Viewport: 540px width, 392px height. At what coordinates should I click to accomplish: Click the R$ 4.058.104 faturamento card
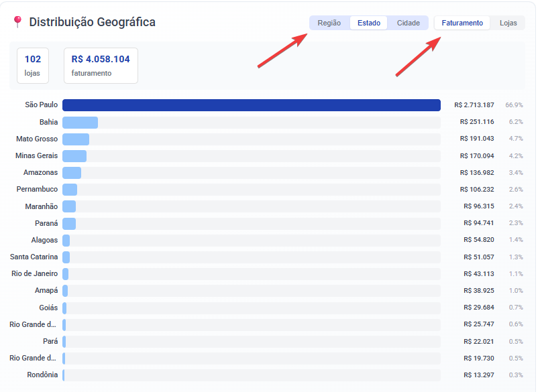click(101, 65)
